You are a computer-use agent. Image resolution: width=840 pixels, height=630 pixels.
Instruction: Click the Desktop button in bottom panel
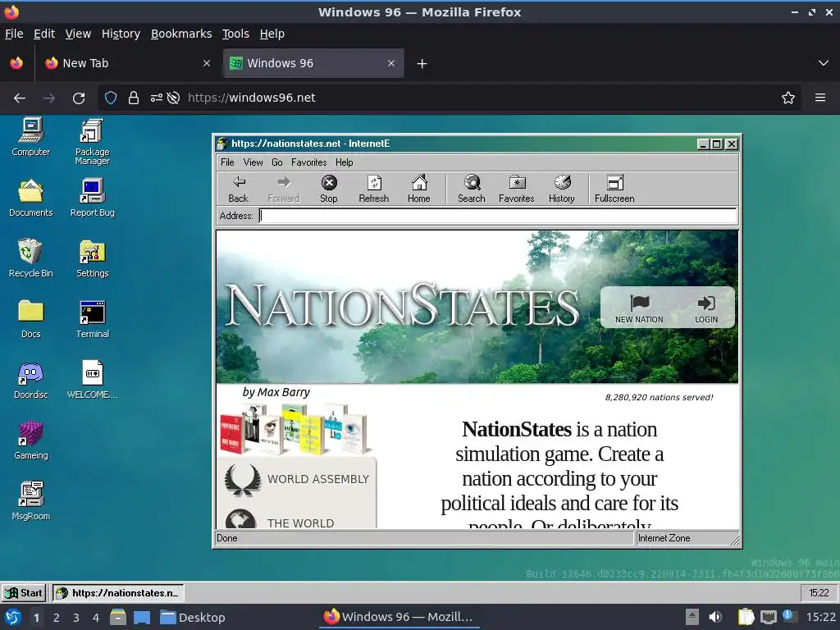click(193, 618)
